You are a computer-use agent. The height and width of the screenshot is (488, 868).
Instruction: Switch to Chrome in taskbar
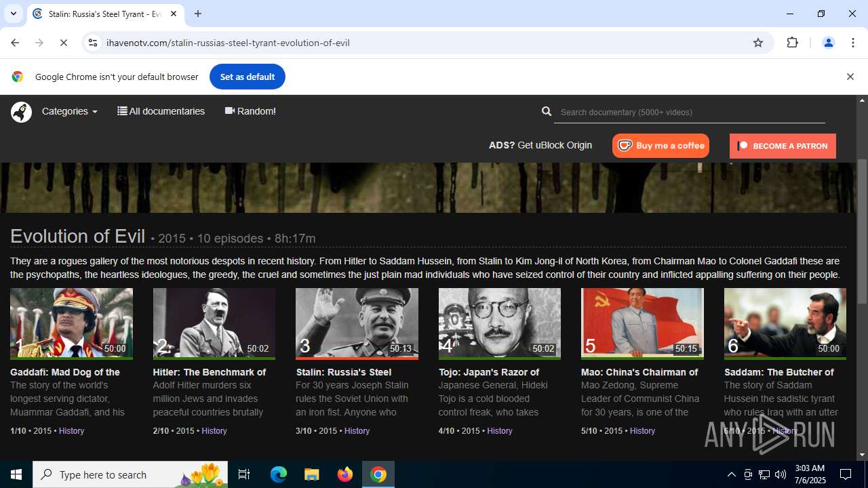pos(378,474)
